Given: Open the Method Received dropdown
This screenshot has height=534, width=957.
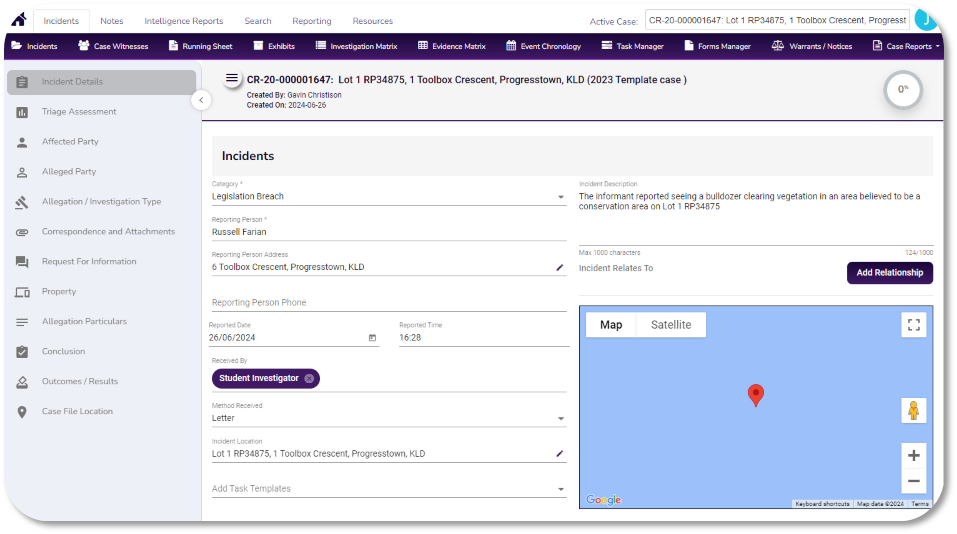Looking at the screenshot, I should coord(561,419).
